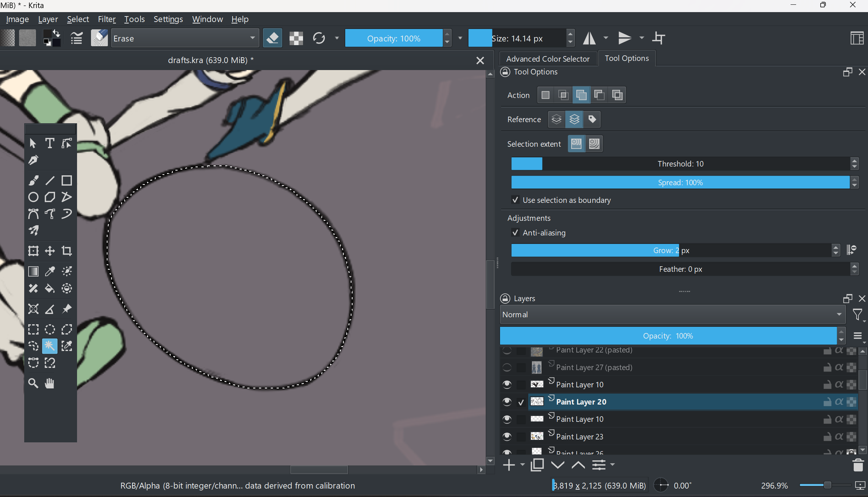Open layer properties dropdown arrow
Screen dimensions: 868x497
tap(612, 465)
